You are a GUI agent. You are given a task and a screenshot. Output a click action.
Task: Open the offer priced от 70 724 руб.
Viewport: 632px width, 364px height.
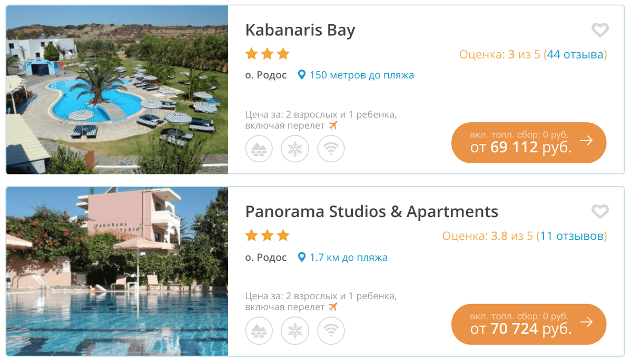point(529,324)
